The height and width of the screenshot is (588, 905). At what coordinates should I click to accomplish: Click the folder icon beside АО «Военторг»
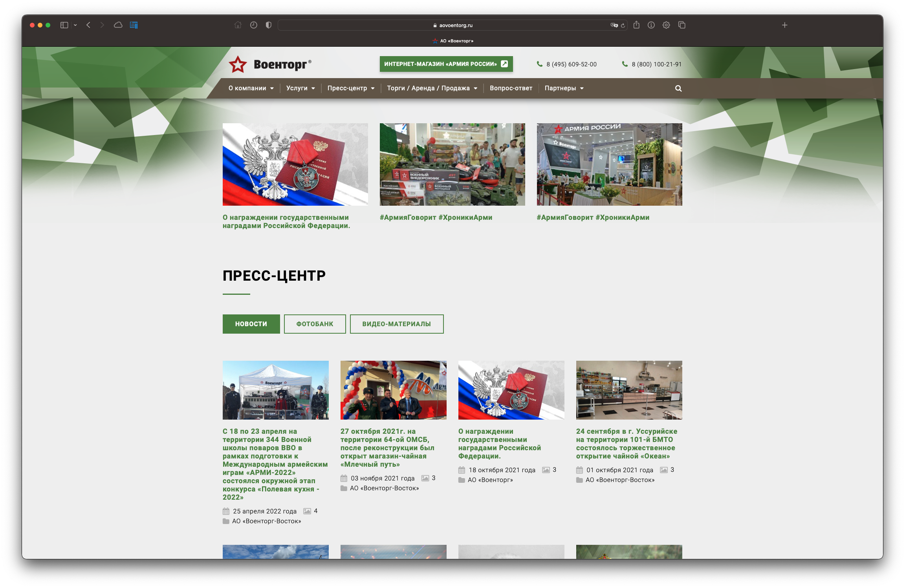click(x=462, y=480)
